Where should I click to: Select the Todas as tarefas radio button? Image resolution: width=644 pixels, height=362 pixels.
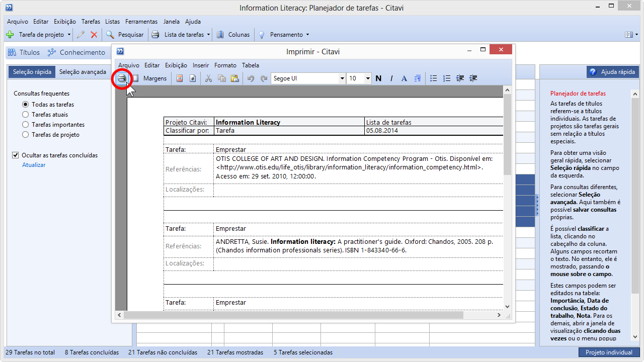click(x=25, y=105)
